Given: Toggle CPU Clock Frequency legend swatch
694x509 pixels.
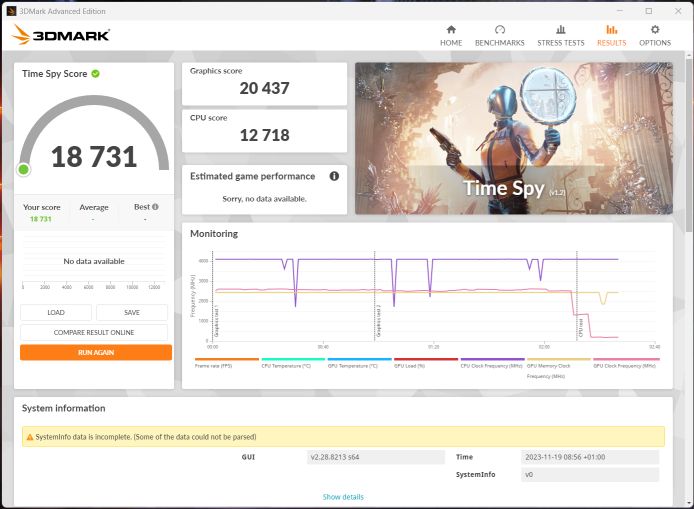Looking at the screenshot, I should click(492, 359).
